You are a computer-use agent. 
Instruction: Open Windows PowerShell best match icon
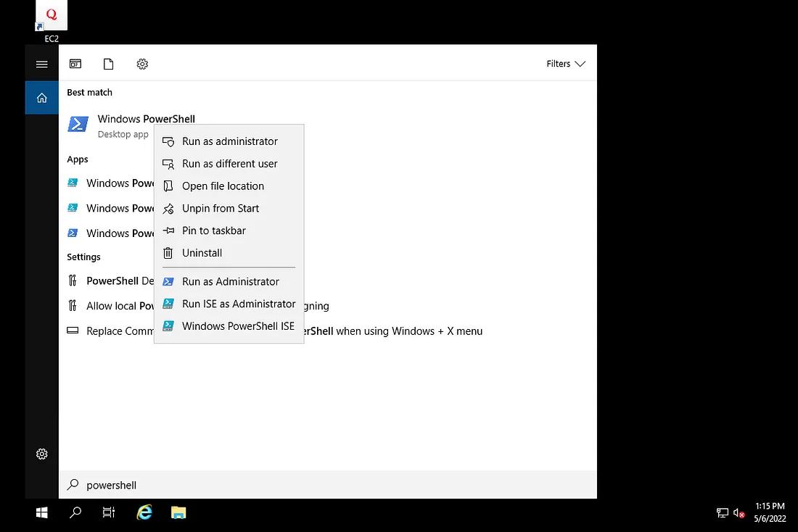[x=78, y=124]
